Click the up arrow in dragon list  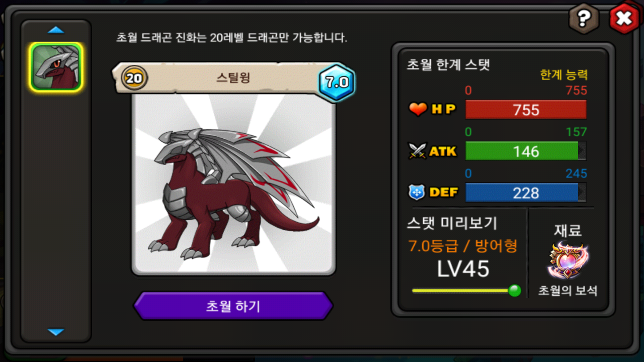[x=56, y=30]
